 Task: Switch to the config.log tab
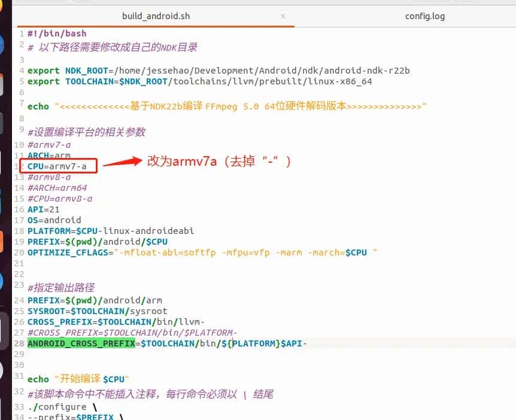[424, 16]
